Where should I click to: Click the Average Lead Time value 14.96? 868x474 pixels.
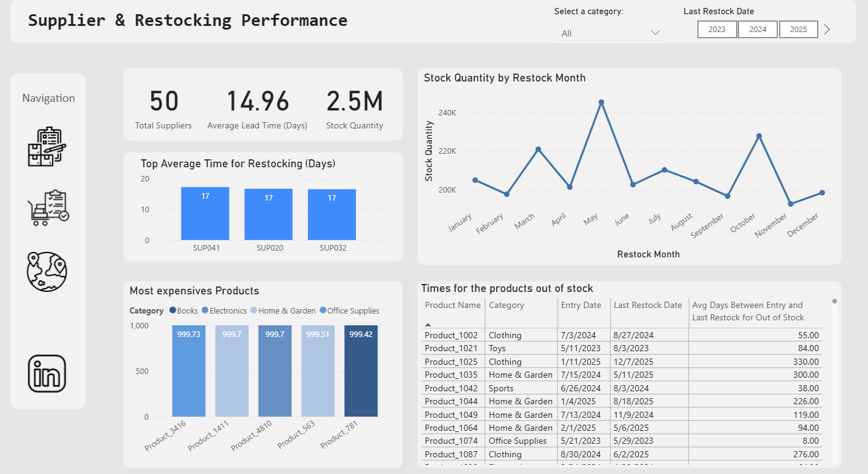click(x=257, y=102)
